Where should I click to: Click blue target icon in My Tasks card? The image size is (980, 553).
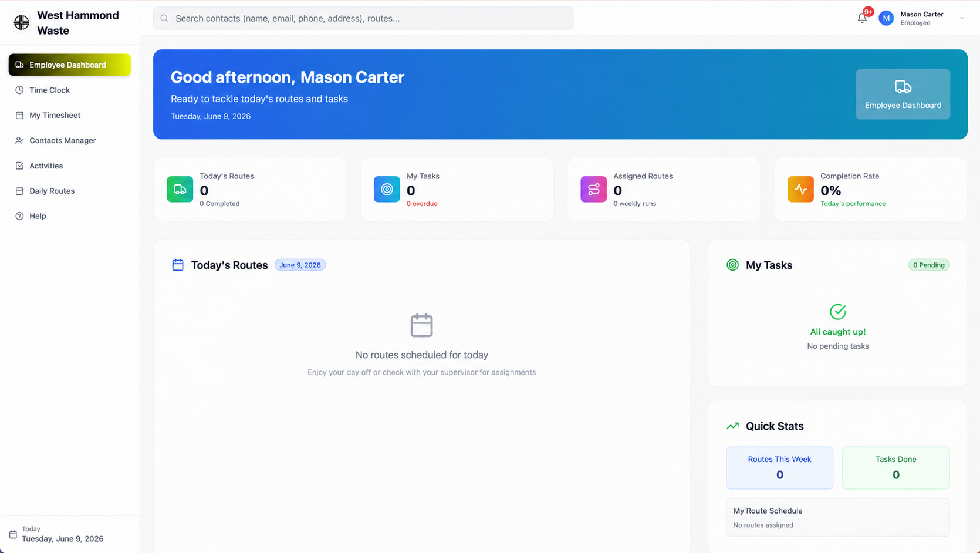tap(387, 189)
